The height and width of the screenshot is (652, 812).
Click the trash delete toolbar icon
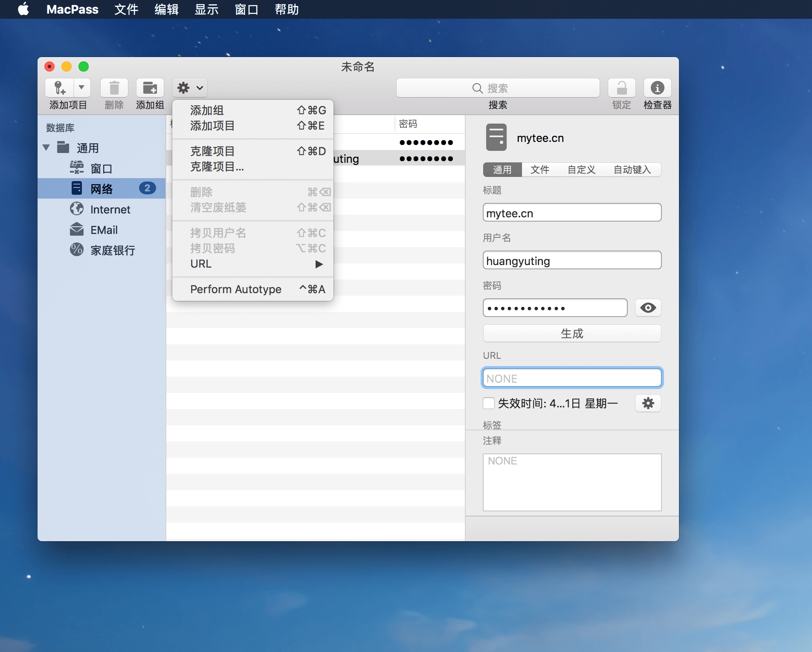coord(114,88)
